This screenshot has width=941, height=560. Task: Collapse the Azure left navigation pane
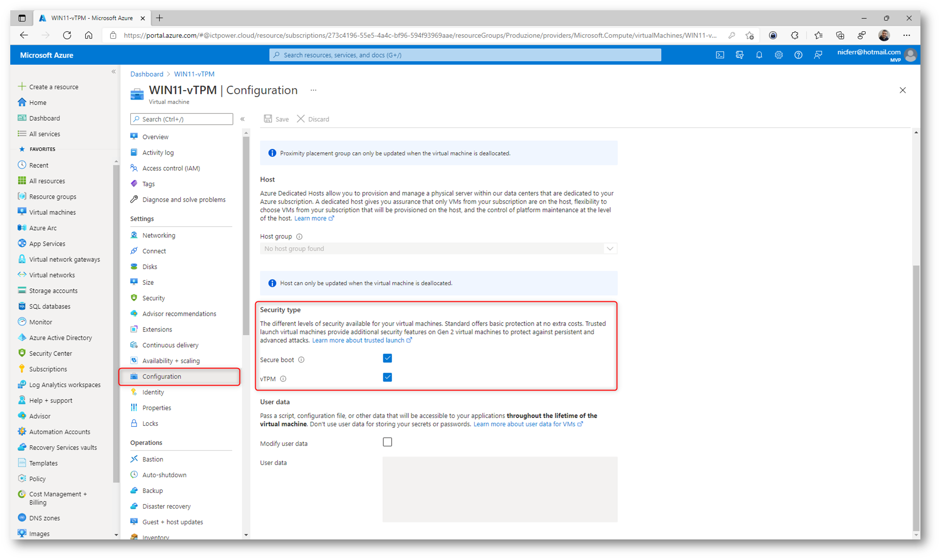coord(114,71)
